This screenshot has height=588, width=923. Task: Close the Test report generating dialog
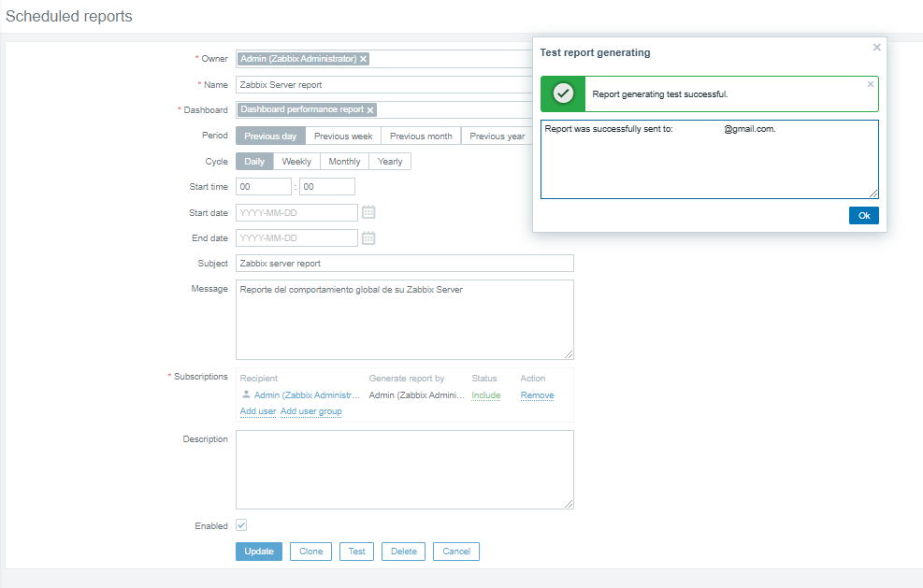pos(876,47)
